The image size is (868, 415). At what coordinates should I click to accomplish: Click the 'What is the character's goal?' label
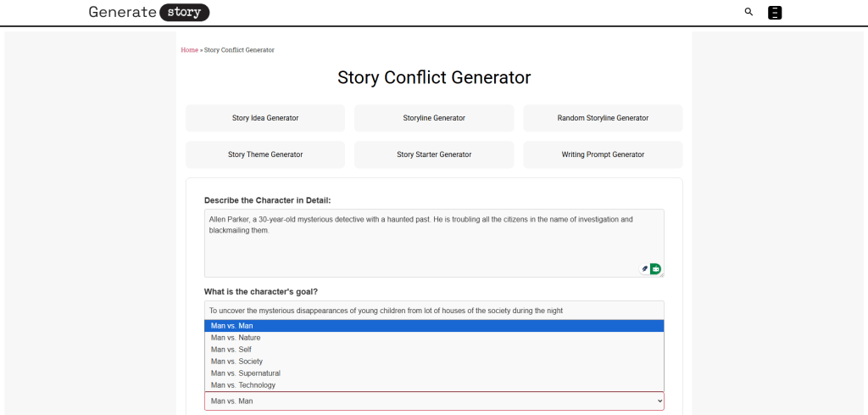coord(261,291)
